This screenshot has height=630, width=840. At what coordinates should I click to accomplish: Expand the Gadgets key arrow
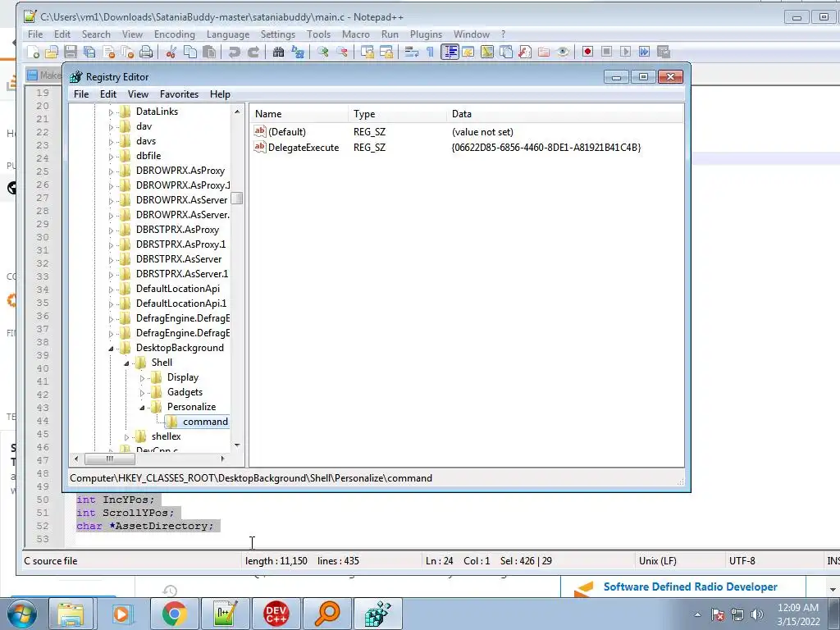pyautogui.click(x=142, y=393)
